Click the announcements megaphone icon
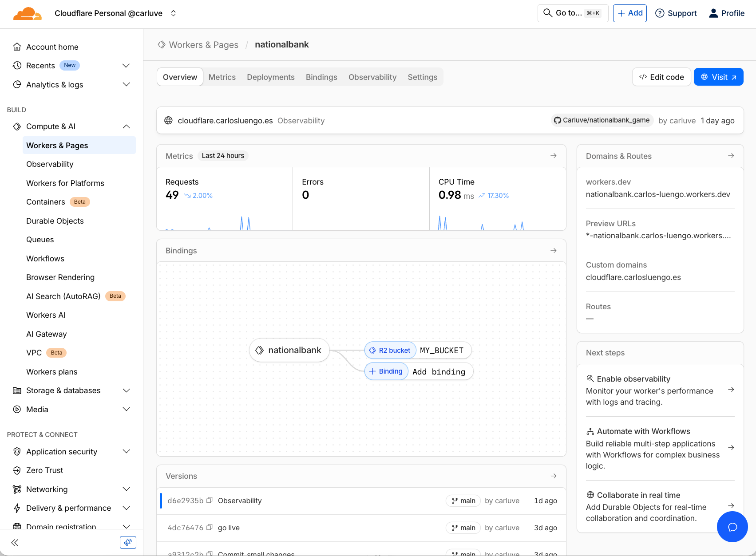 point(128,542)
